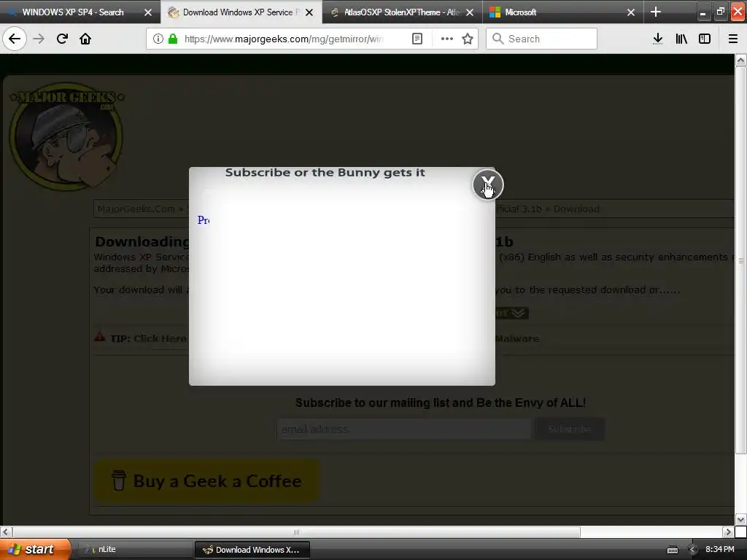Click the browser forward arrow
The image size is (747, 560).
[x=39, y=39]
